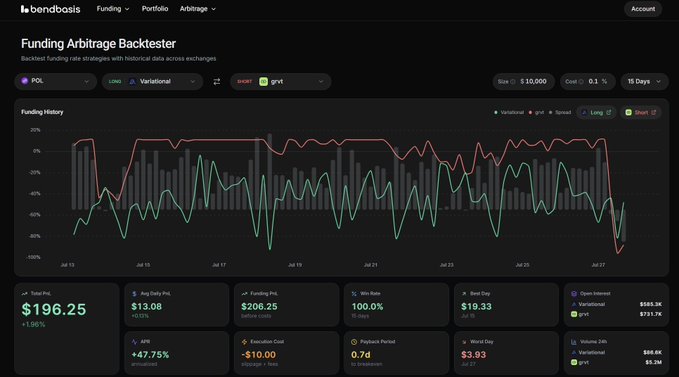The height and width of the screenshot is (377, 679).
Task: Click the Long trade link button
Action: [596, 113]
